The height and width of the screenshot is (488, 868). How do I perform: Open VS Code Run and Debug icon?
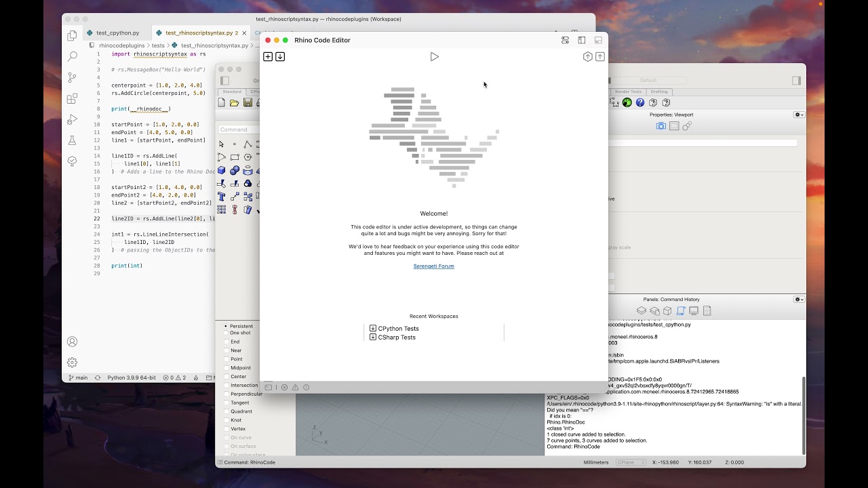(x=73, y=120)
